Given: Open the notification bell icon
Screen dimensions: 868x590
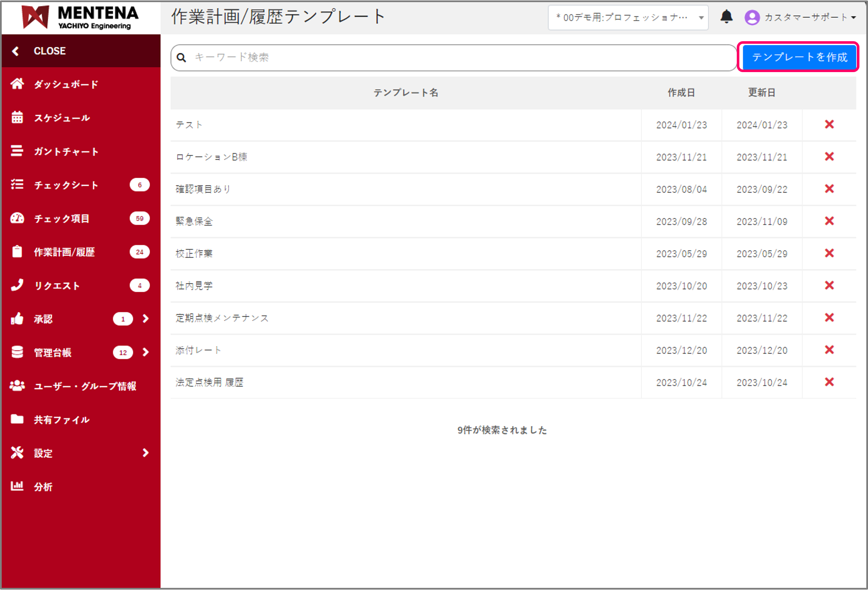Looking at the screenshot, I should (x=726, y=17).
